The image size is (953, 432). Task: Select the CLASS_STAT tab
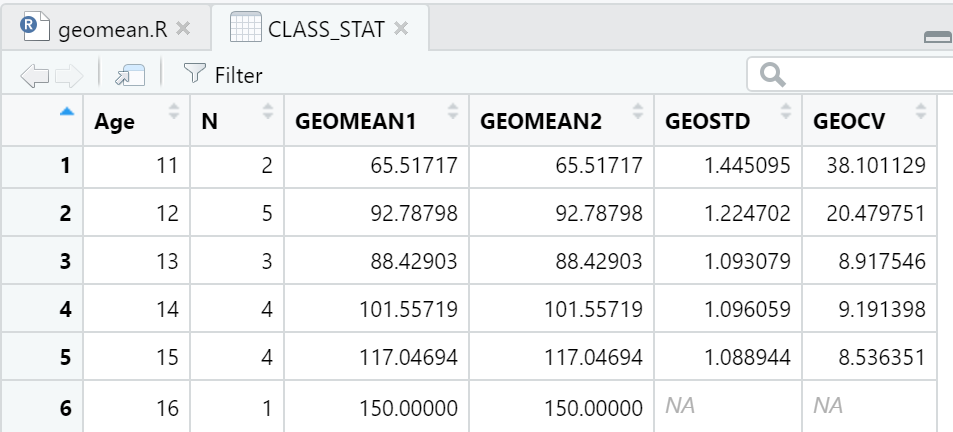click(x=320, y=28)
